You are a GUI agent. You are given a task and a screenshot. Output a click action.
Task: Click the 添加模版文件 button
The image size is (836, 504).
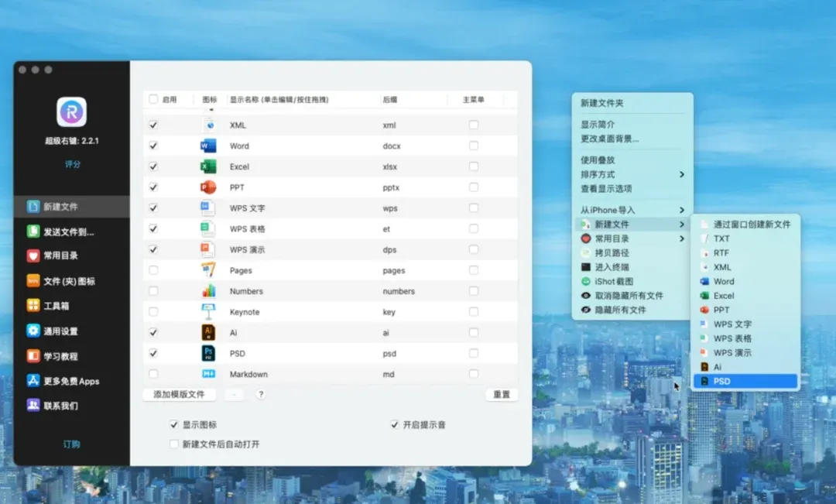pos(179,394)
